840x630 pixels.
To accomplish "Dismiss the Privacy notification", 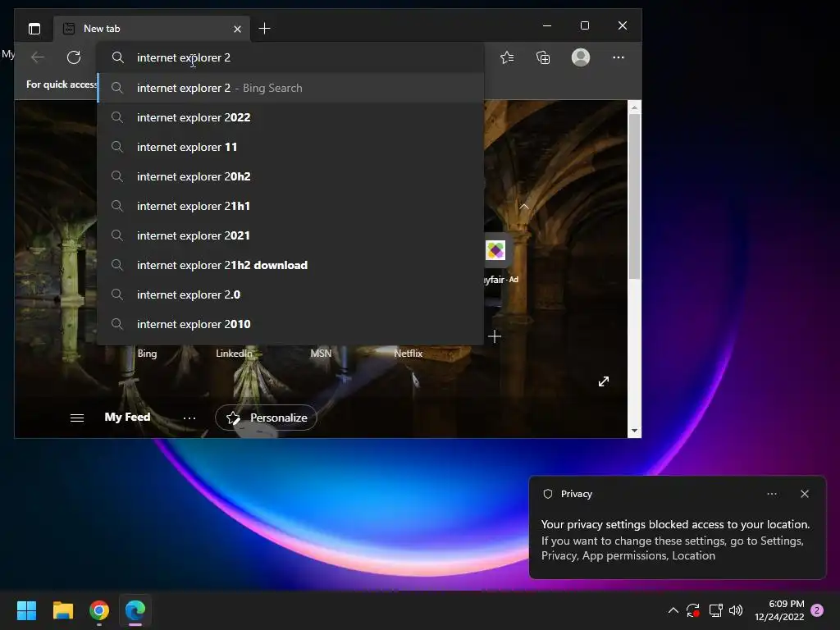I will [x=804, y=494].
